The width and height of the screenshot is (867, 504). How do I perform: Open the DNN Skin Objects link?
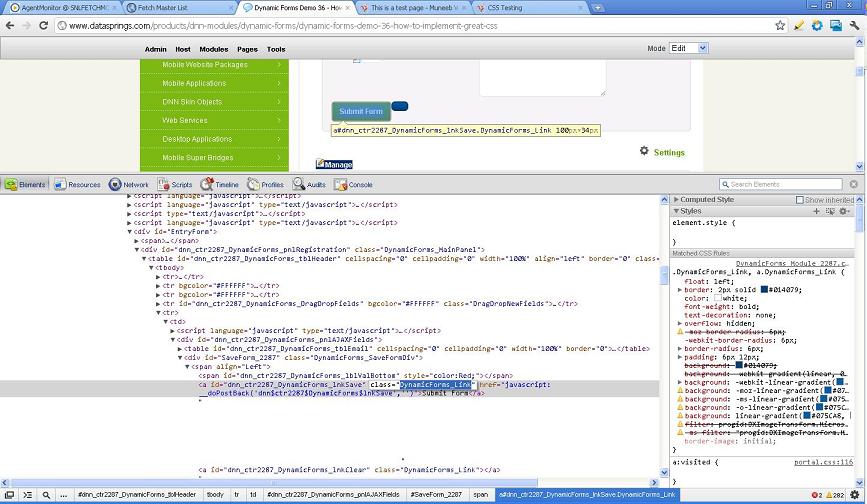coord(192,102)
